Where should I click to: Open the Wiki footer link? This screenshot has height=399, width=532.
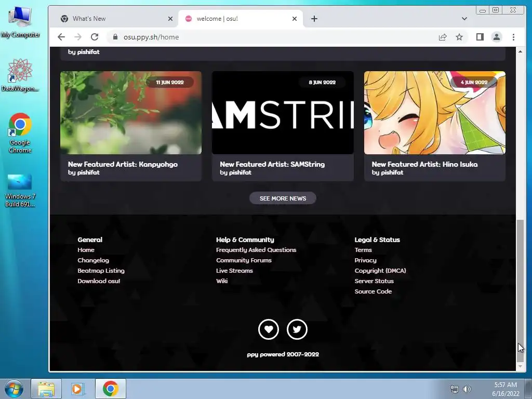click(222, 281)
